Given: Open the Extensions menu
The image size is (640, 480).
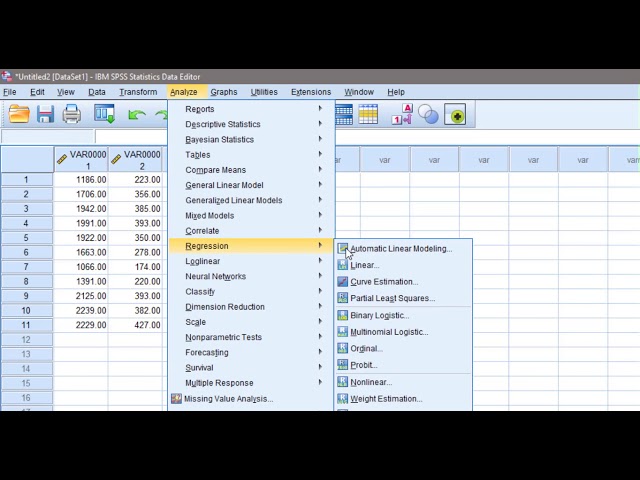Looking at the screenshot, I should (x=311, y=92).
